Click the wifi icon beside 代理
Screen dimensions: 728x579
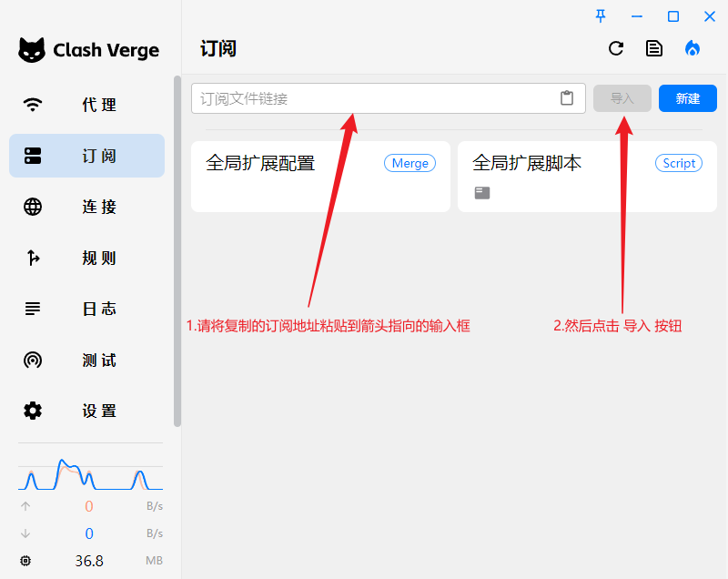tap(33, 105)
